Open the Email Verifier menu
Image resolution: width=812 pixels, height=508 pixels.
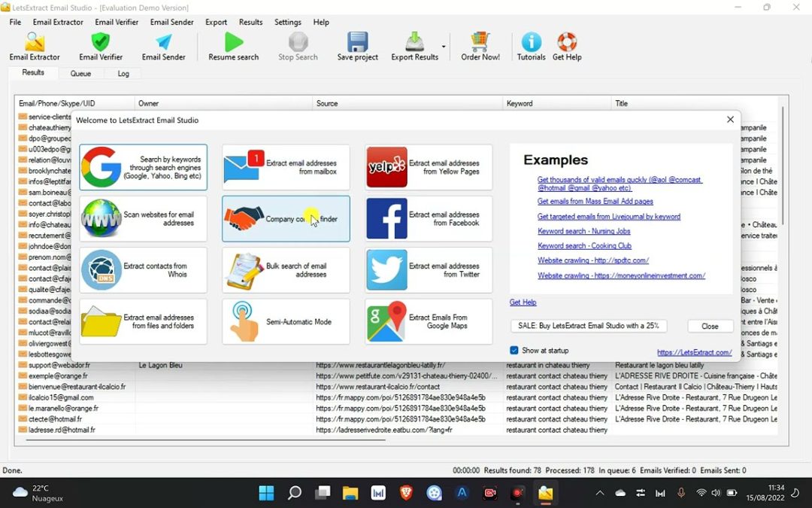(x=117, y=23)
